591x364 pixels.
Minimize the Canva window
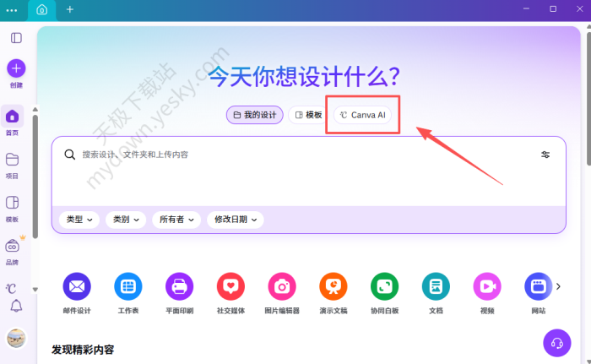coord(526,8)
